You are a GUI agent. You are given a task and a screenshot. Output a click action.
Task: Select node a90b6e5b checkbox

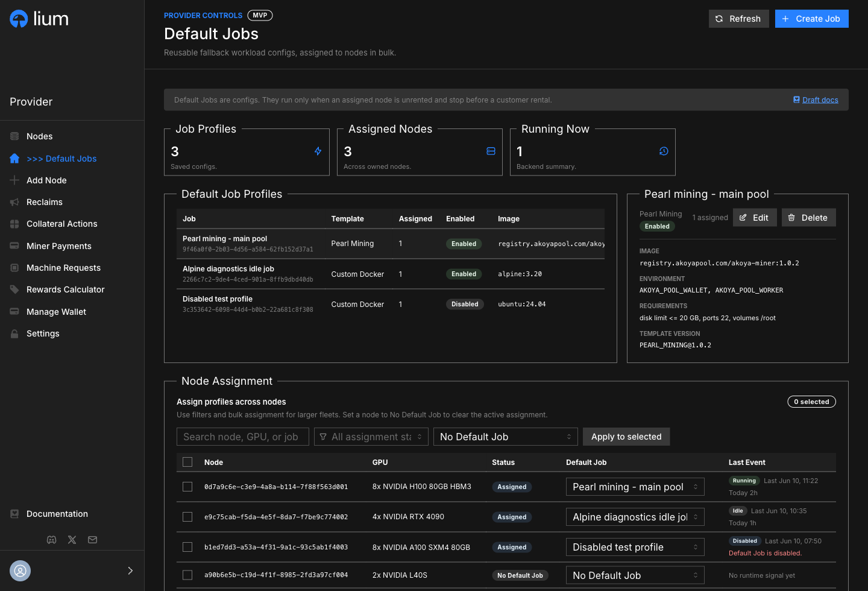187,575
